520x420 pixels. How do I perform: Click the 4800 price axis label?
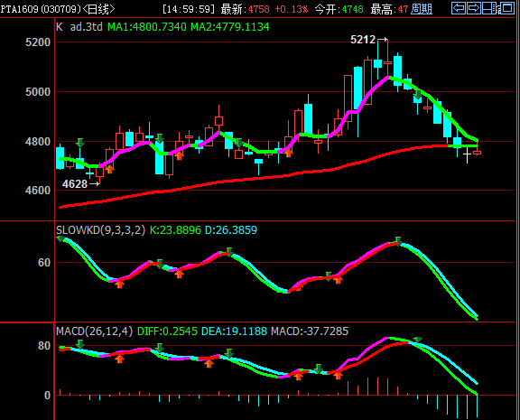click(x=38, y=141)
